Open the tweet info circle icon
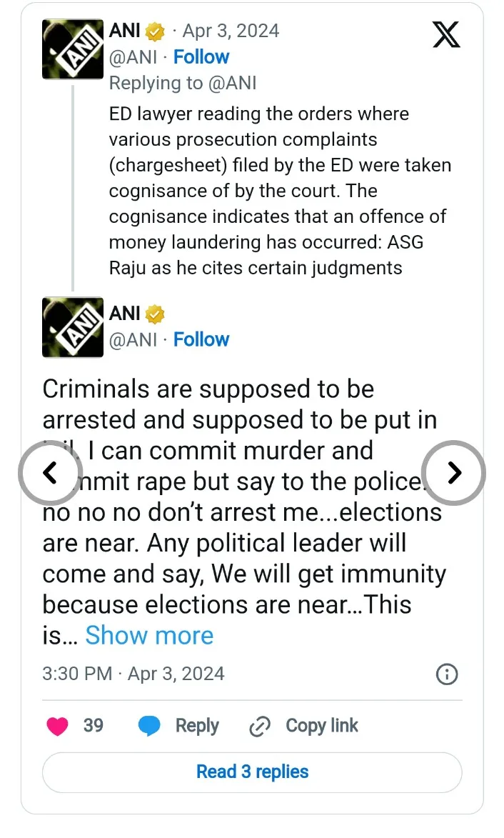This screenshot has width=504, height=838. pos(447,674)
